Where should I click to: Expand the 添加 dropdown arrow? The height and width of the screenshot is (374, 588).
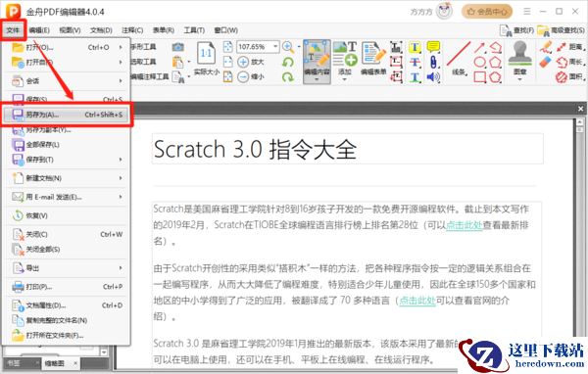[345, 79]
